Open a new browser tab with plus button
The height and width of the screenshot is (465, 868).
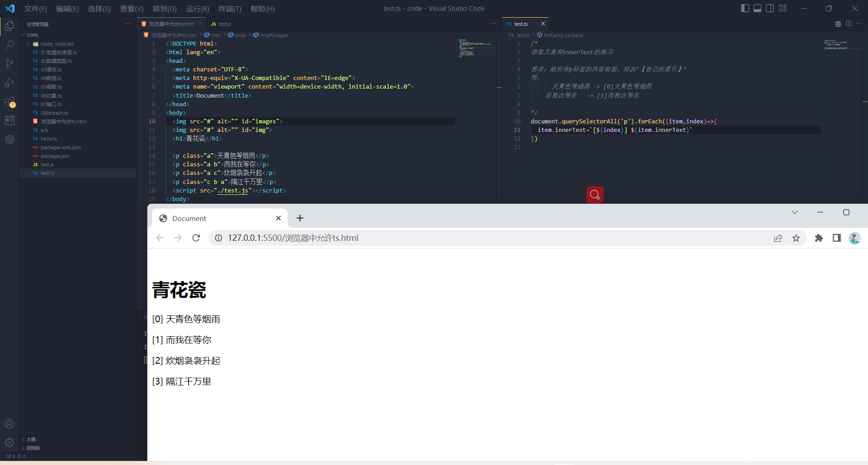click(x=299, y=218)
